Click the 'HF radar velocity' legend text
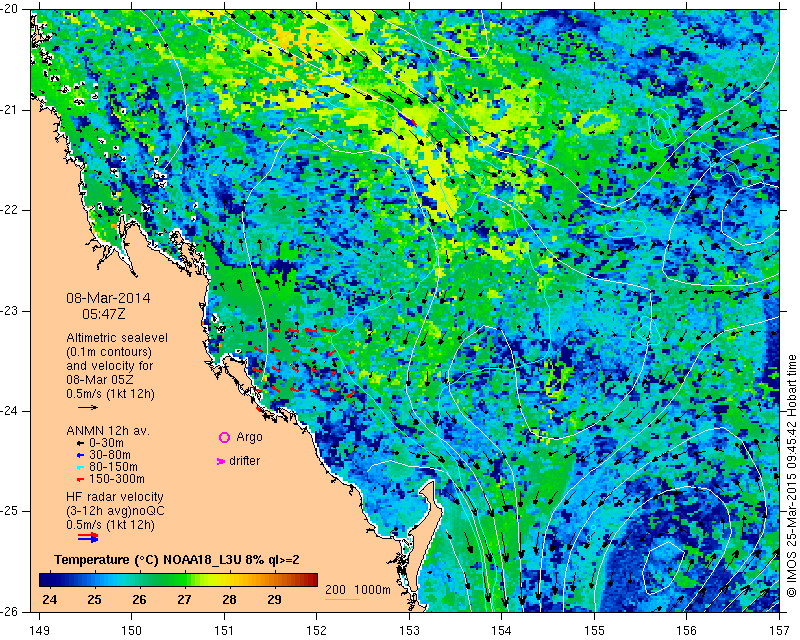 (x=115, y=497)
